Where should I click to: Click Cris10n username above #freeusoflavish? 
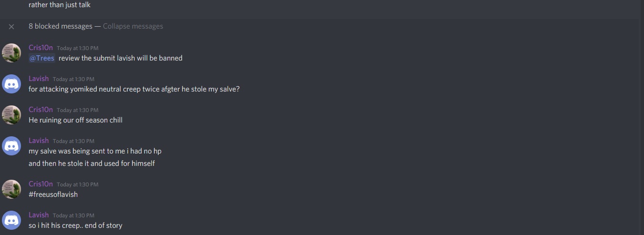41,184
